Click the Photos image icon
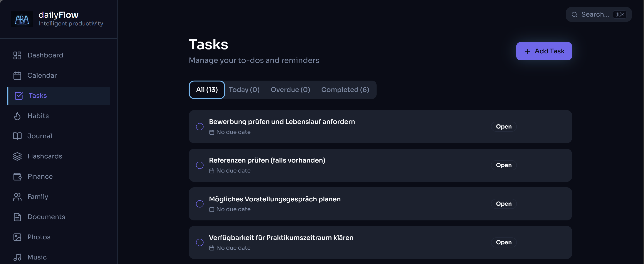 (17, 237)
